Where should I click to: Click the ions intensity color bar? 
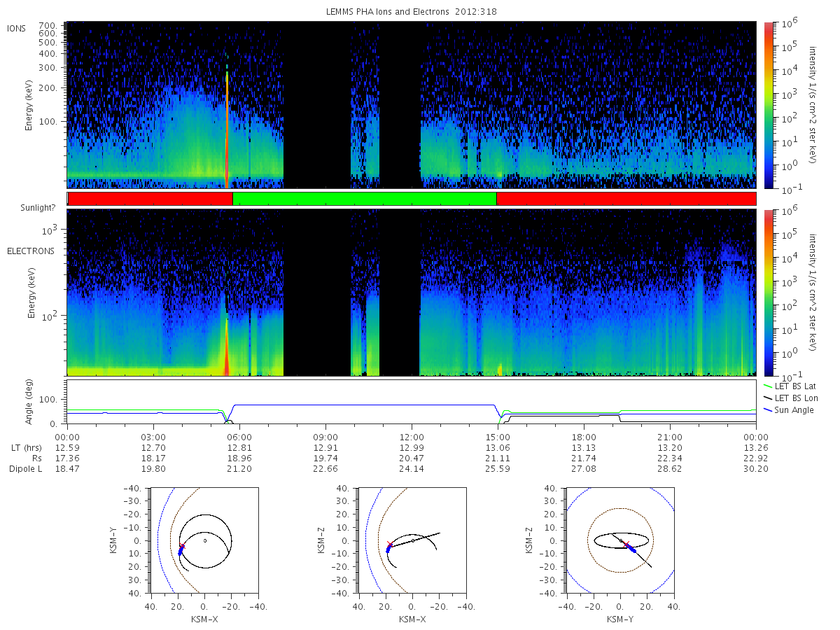click(x=768, y=105)
